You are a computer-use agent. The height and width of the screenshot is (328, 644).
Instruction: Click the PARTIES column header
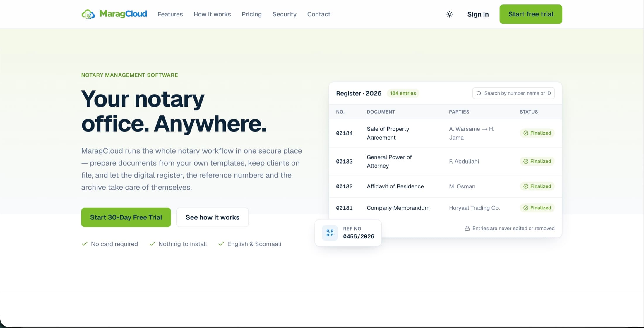coord(459,112)
